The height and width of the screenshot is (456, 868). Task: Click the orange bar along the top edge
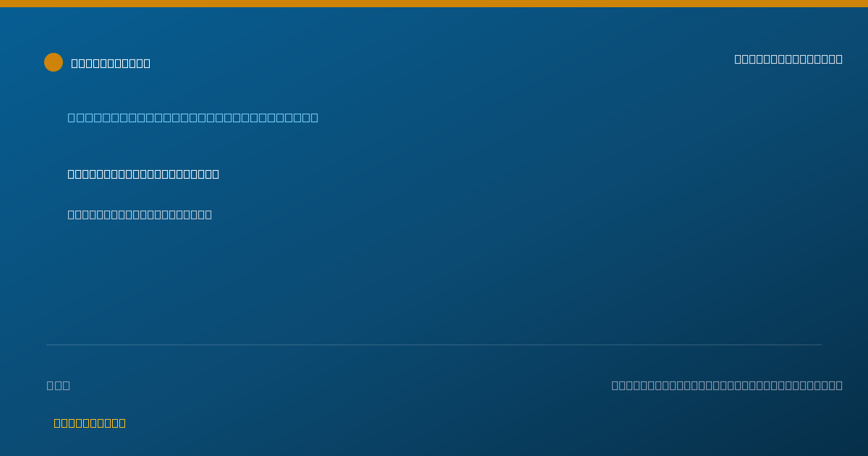(434, 4)
